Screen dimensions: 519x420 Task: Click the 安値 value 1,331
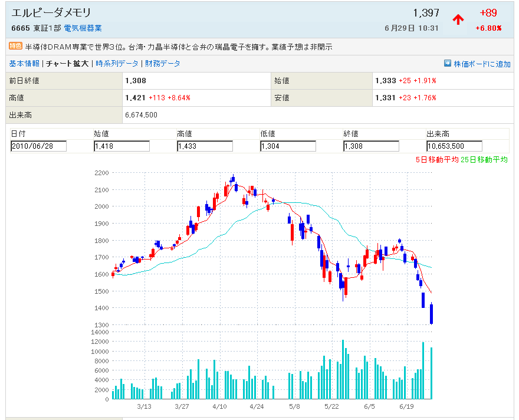pos(386,98)
